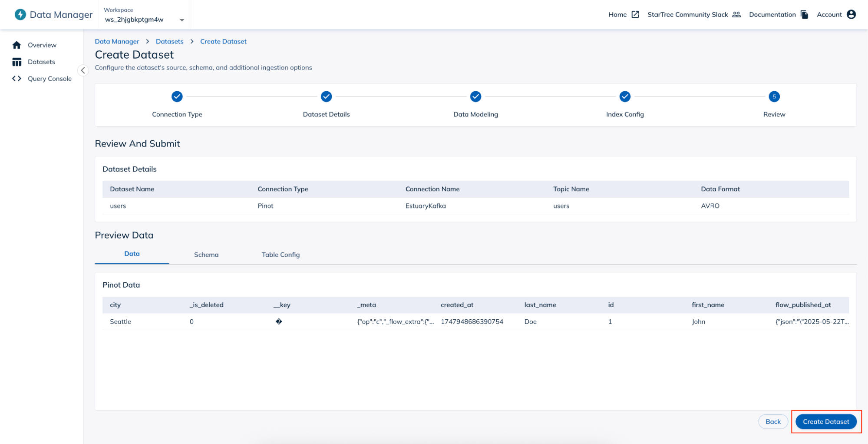Click the _meta JSON value cell

pyautogui.click(x=395, y=321)
